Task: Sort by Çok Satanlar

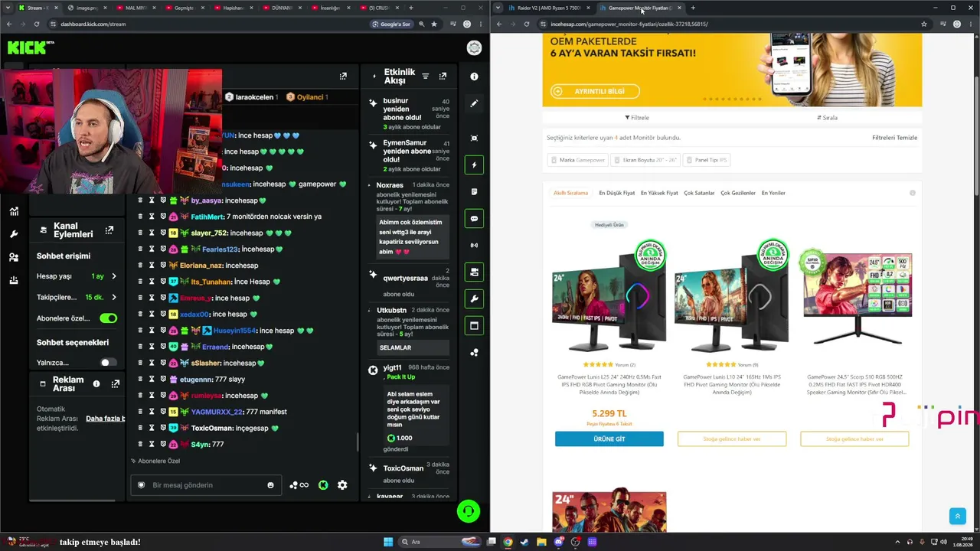Action: pyautogui.click(x=699, y=193)
